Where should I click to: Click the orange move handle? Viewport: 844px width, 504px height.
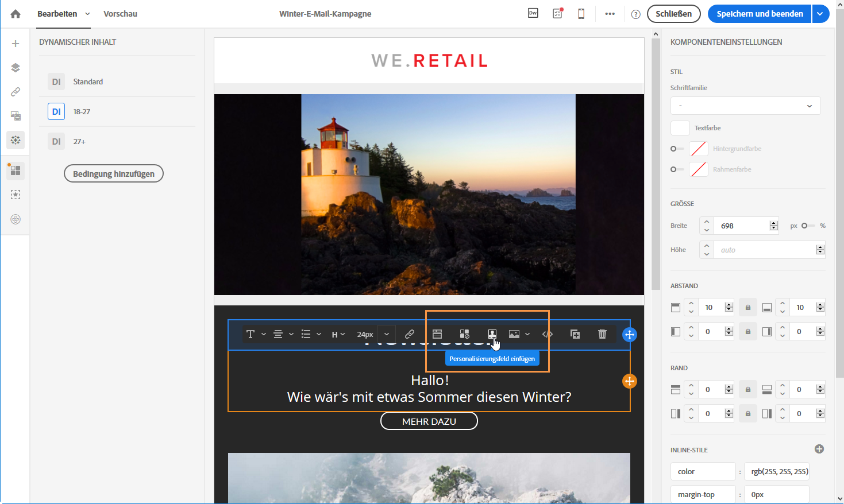630,381
